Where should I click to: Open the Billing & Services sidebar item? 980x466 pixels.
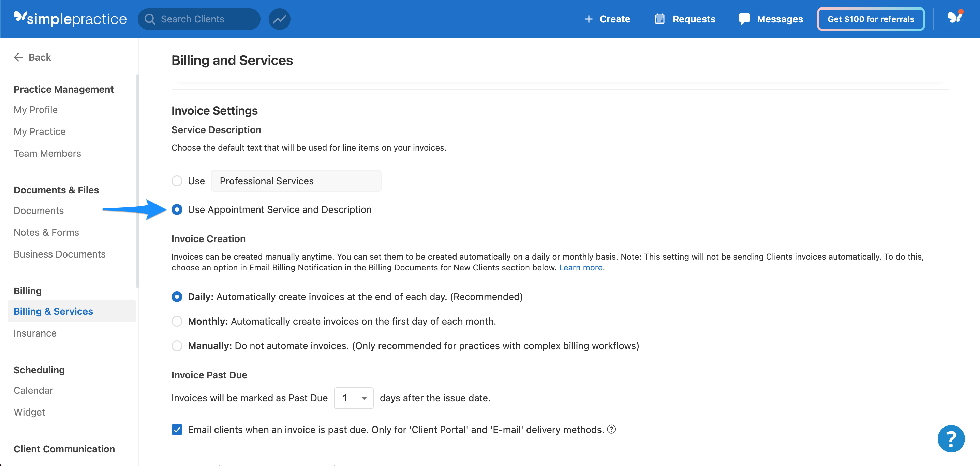(53, 311)
